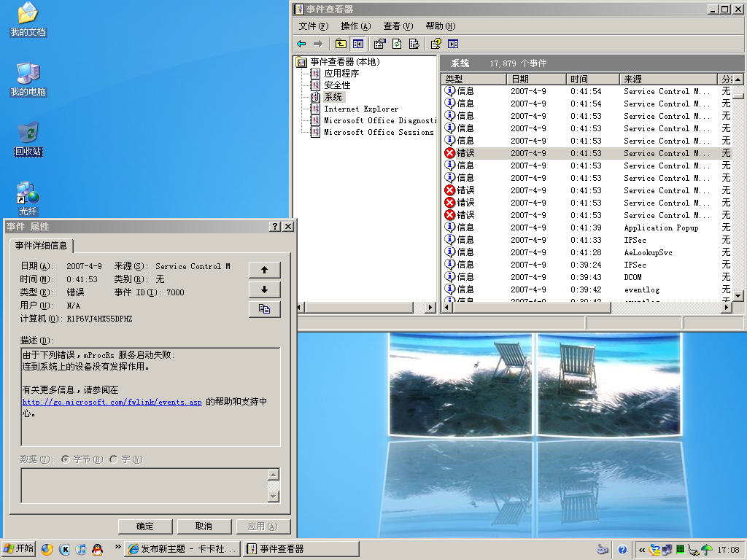The width and height of the screenshot is (747, 560).
Task: Click the go.microsoft.com events.asp link
Action: [x=112, y=402]
